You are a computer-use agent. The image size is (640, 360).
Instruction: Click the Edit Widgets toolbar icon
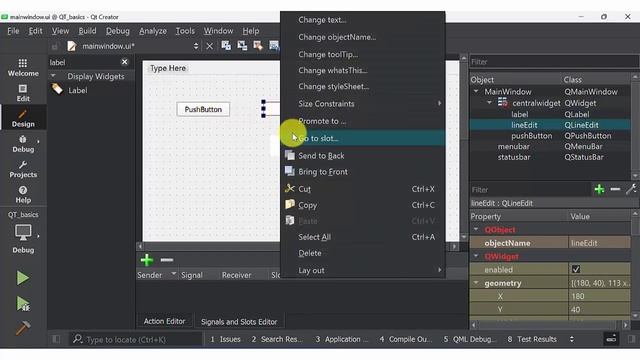[x=226, y=46]
